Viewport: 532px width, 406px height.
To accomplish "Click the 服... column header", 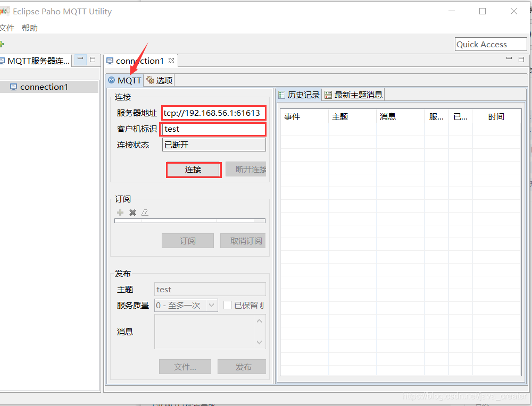I will [436, 117].
